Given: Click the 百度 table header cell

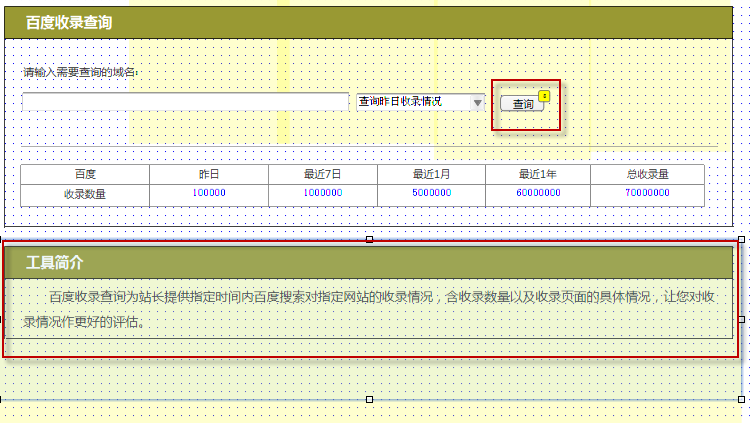Looking at the screenshot, I should 85,174.
